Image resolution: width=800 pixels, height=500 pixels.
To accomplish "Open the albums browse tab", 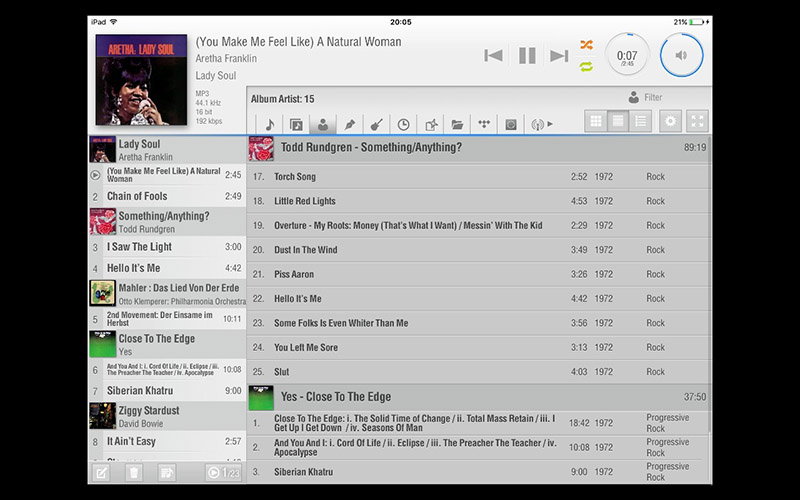I will (296, 124).
